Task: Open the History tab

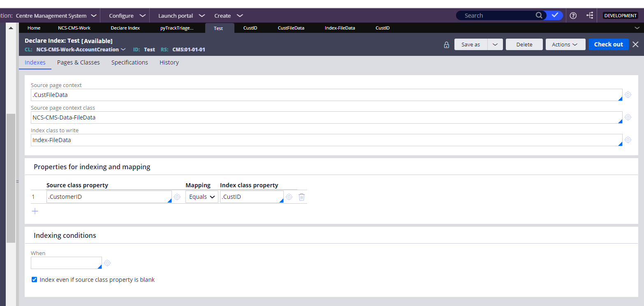Action: coord(169,62)
